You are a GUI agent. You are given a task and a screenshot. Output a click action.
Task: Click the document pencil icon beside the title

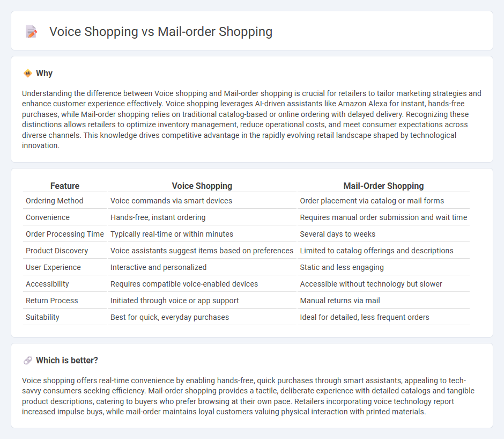click(31, 32)
